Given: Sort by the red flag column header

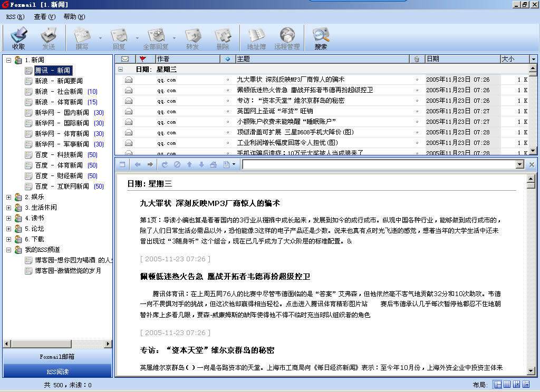Looking at the screenshot, I should tap(142, 59).
